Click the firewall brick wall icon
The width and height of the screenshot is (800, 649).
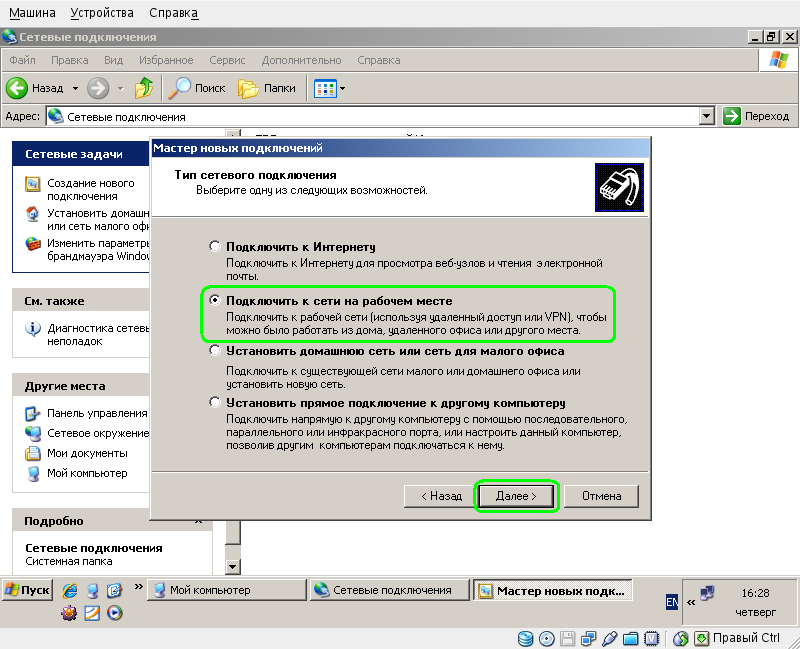click(x=33, y=243)
